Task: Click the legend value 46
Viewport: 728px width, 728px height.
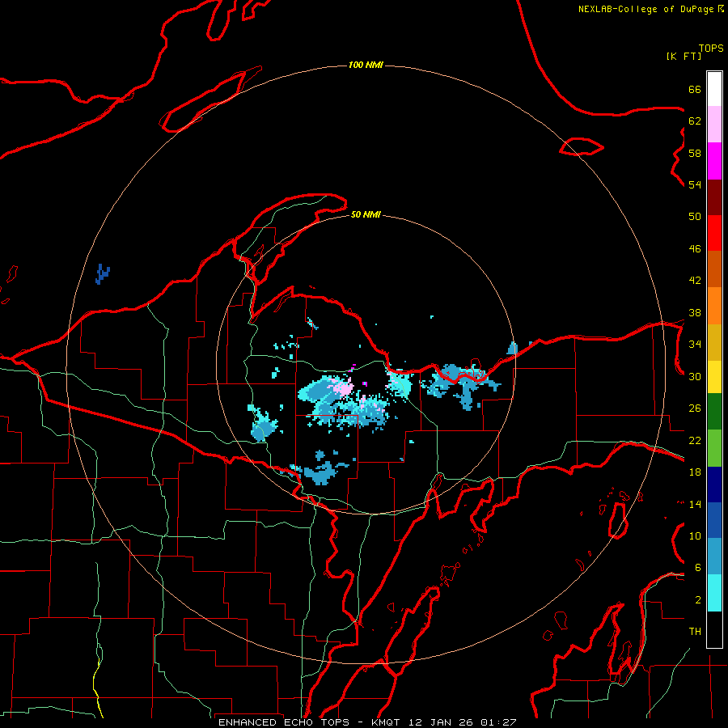Action: 695,249
